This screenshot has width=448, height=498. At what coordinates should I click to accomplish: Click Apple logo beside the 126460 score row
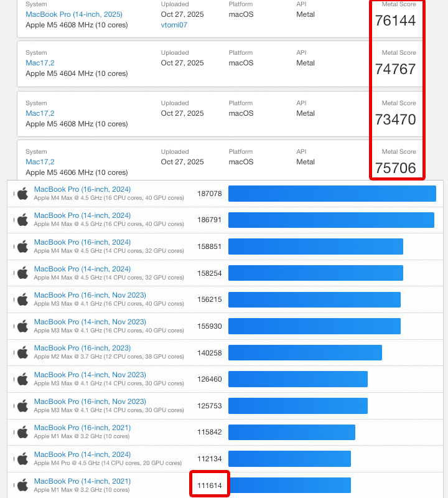pyautogui.click(x=23, y=379)
